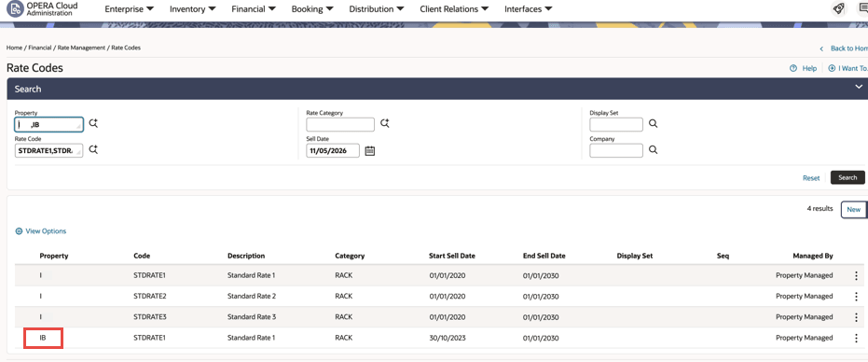Open row actions for IB STDRATE1 row

click(x=857, y=338)
